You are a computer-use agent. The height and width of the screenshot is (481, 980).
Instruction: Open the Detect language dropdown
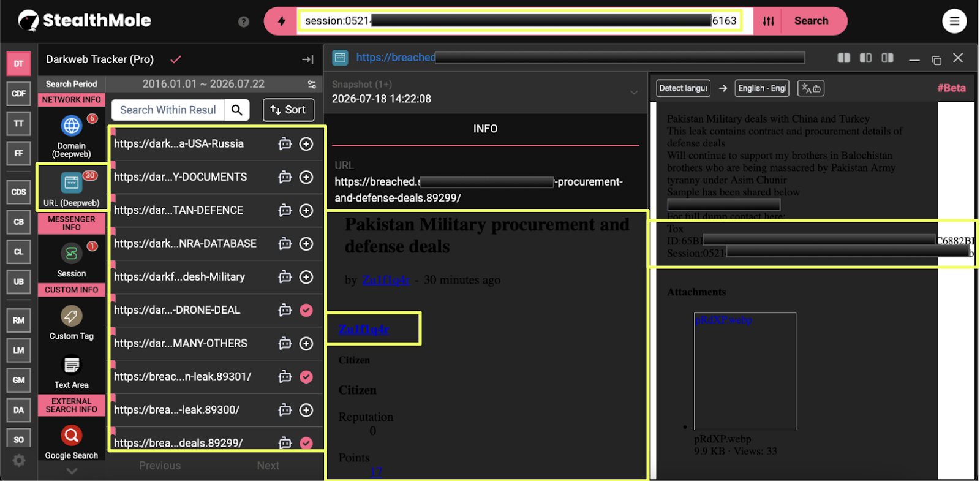click(684, 88)
